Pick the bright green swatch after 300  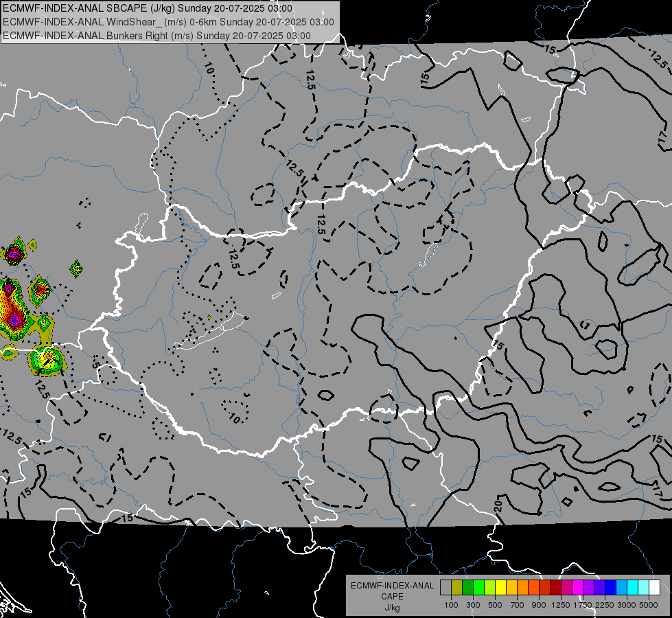[x=478, y=588]
